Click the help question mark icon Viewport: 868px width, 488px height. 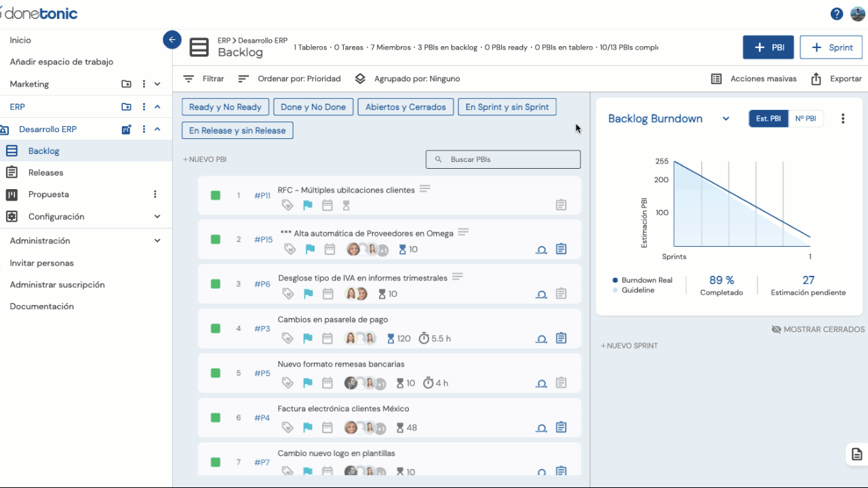tap(837, 14)
